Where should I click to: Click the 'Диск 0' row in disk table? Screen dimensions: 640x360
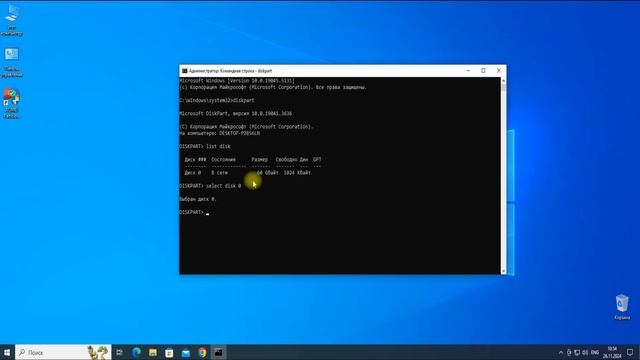pyautogui.click(x=247, y=173)
